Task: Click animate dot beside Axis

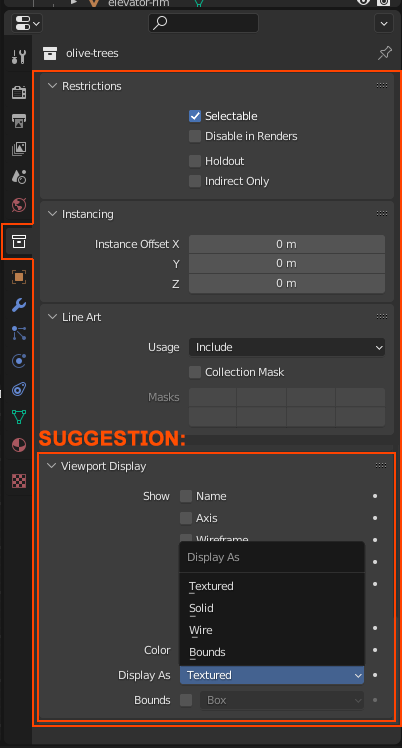Action: tap(375, 518)
